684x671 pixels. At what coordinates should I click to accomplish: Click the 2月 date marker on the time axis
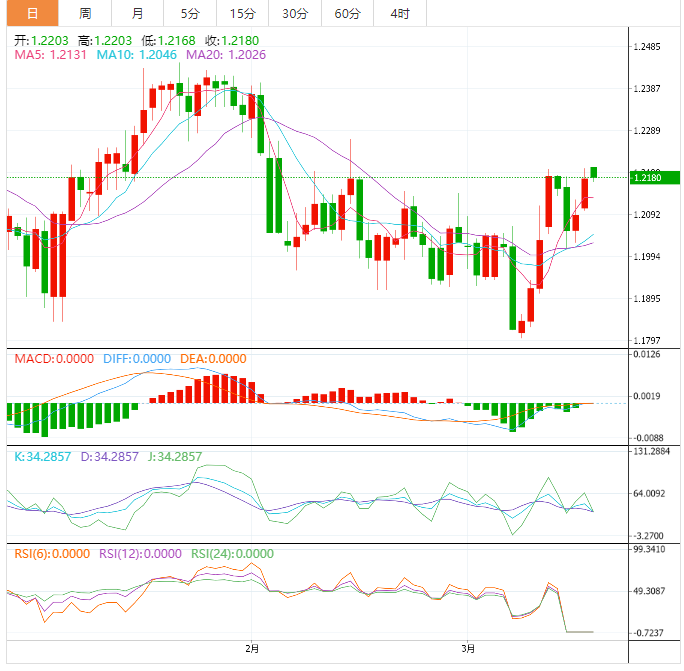(252, 648)
